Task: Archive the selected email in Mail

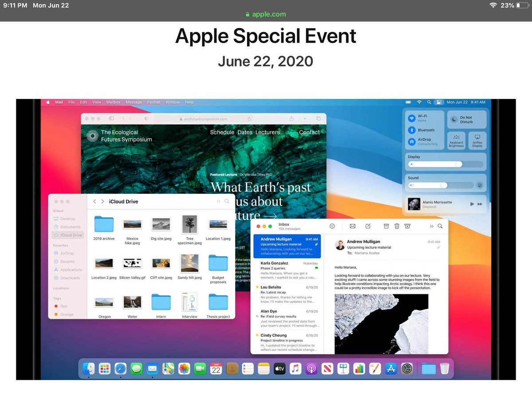Action: click(x=386, y=226)
